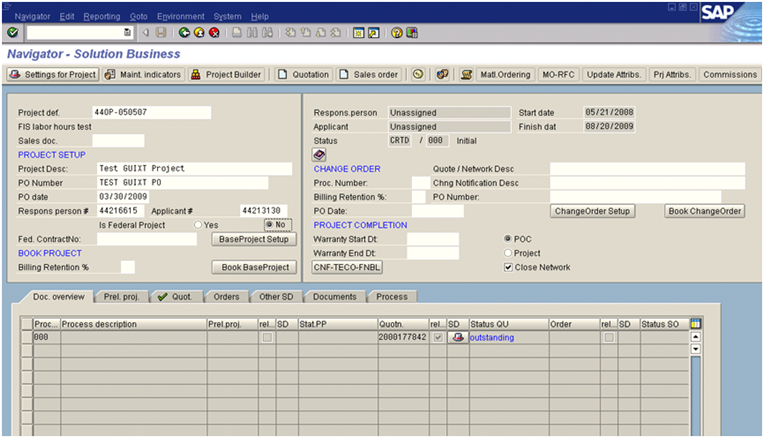This screenshot has height=438, width=764.
Task: Toggle the Close Network checkbox
Action: coord(508,267)
